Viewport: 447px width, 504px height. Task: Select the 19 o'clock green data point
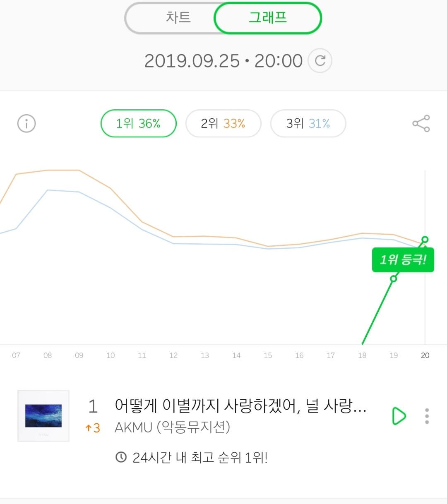point(394,279)
